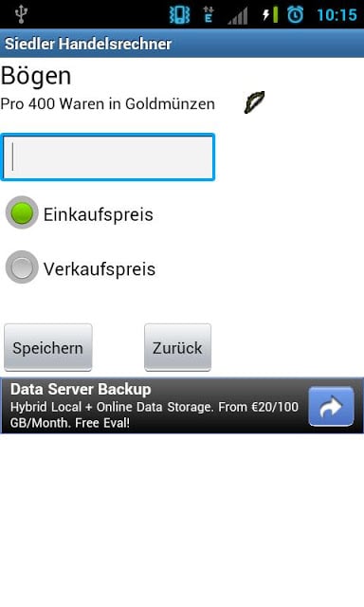Viewport: 364px width, 607px height.
Task: Tap the USB connection status icon
Action: 21,14
